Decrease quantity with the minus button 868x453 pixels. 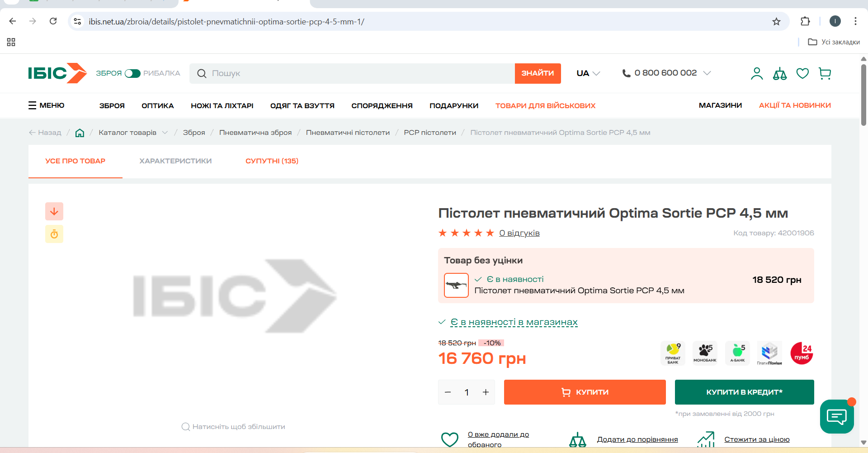coord(448,392)
